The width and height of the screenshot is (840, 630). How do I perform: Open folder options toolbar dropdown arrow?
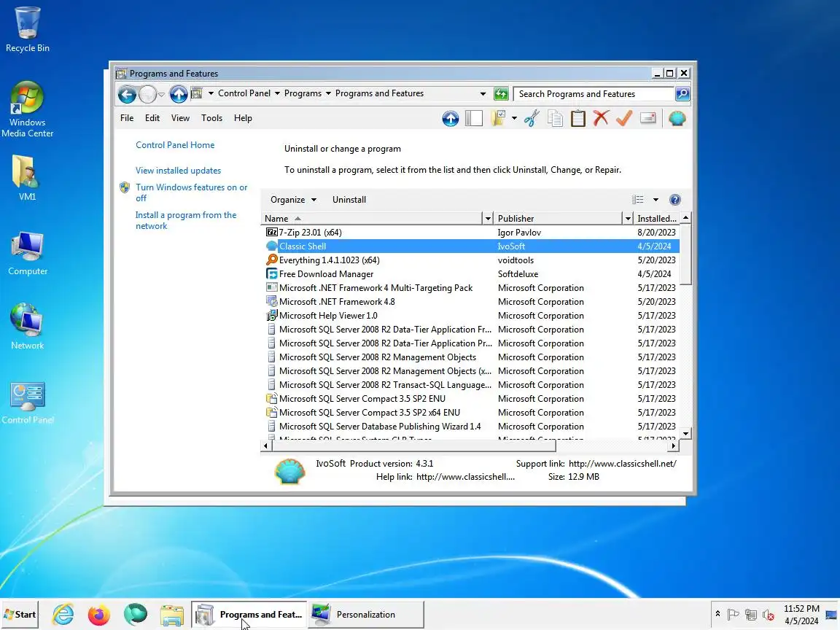[514, 118]
